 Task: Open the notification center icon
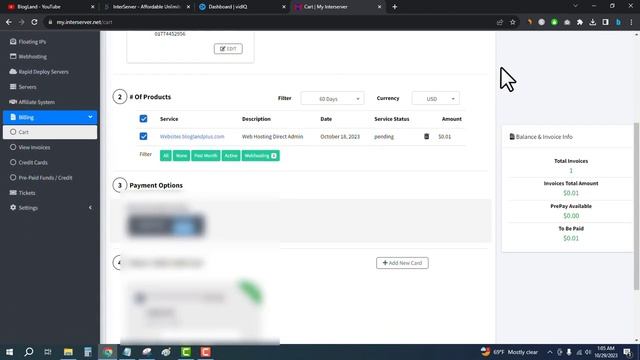(627, 352)
